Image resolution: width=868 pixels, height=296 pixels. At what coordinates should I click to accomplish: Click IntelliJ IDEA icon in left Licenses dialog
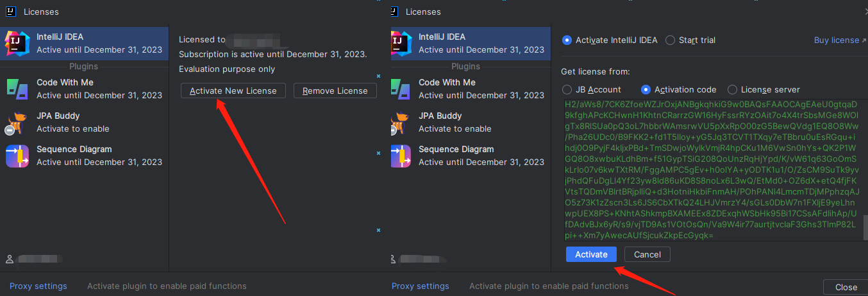[17, 43]
